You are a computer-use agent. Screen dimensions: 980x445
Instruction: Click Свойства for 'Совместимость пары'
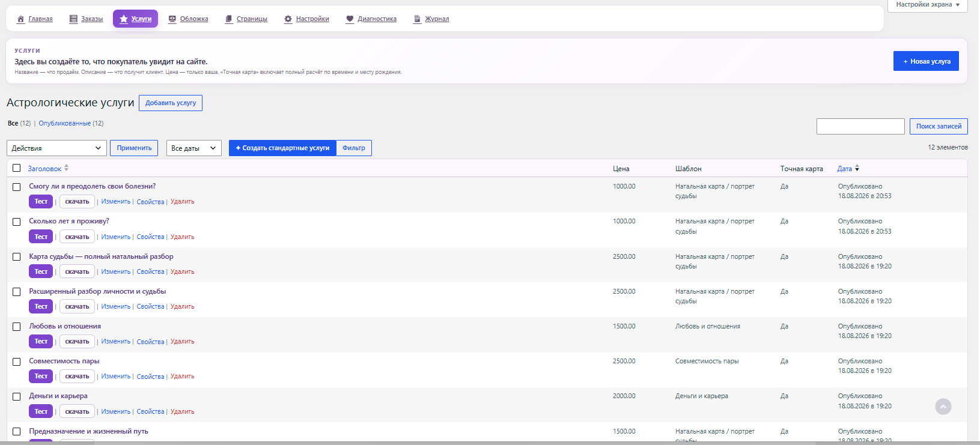point(150,377)
